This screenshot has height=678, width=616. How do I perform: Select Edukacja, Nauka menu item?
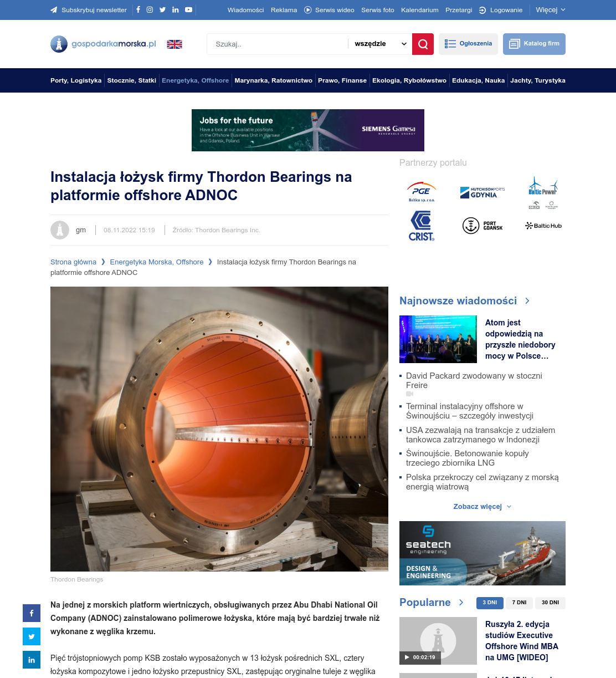coord(479,80)
